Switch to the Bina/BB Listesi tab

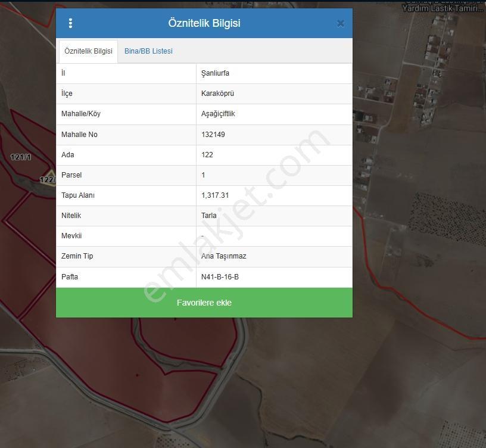click(148, 51)
